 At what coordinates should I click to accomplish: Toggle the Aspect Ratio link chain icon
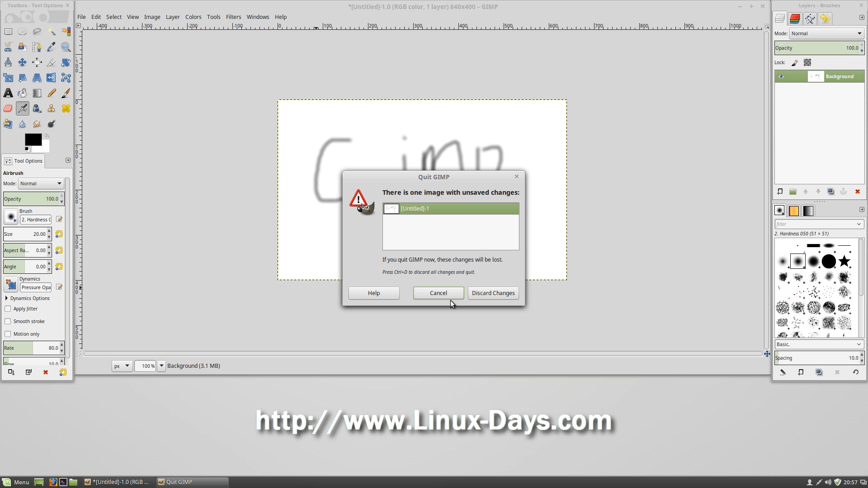click(59, 250)
